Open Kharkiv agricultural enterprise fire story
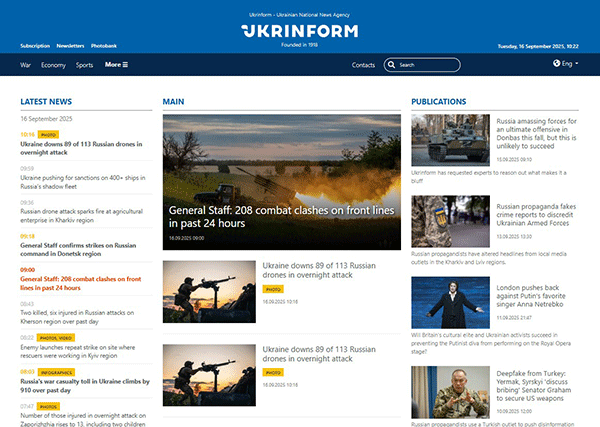This screenshot has height=427, width=600. click(82, 216)
